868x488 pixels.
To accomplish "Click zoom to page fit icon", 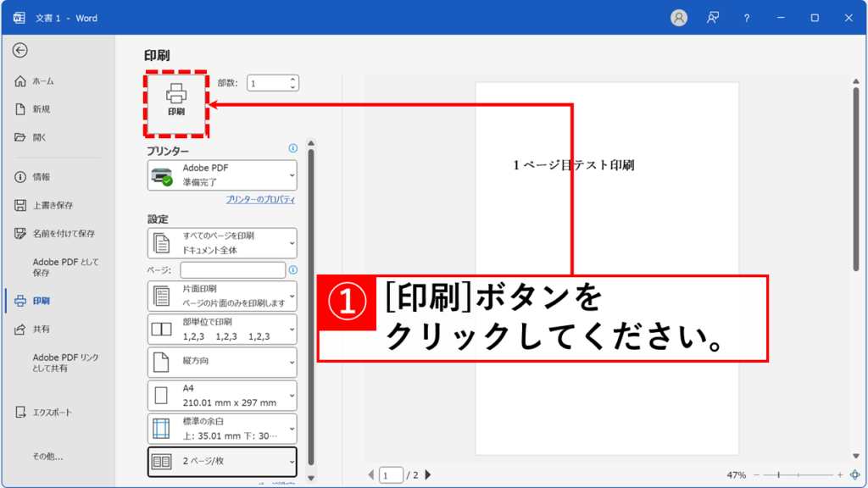I will [x=855, y=474].
